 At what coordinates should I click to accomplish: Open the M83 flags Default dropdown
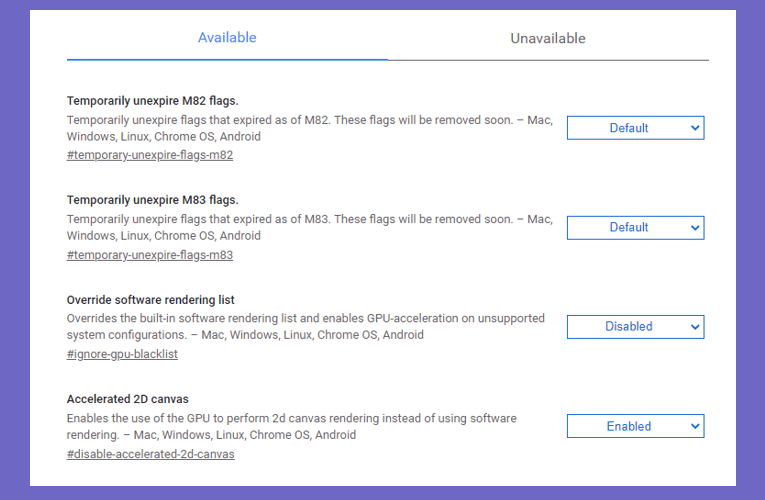pyautogui.click(x=635, y=227)
